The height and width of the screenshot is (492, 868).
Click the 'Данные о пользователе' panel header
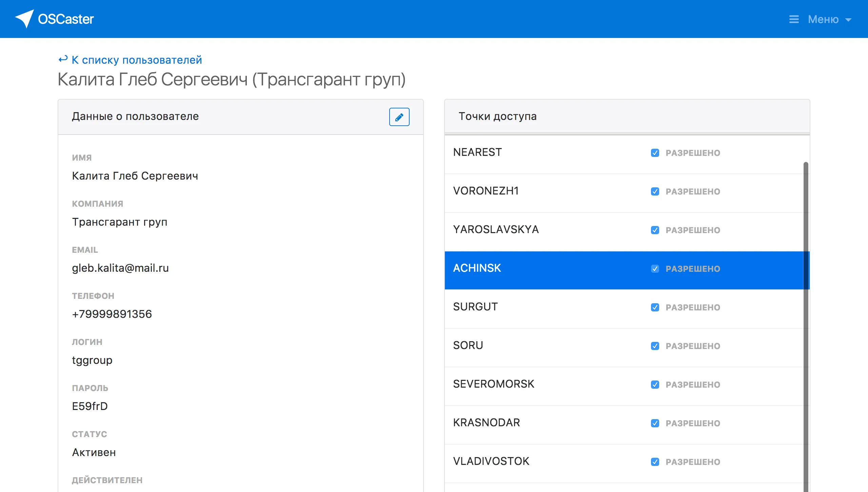pyautogui.click(x=135, y=116)
